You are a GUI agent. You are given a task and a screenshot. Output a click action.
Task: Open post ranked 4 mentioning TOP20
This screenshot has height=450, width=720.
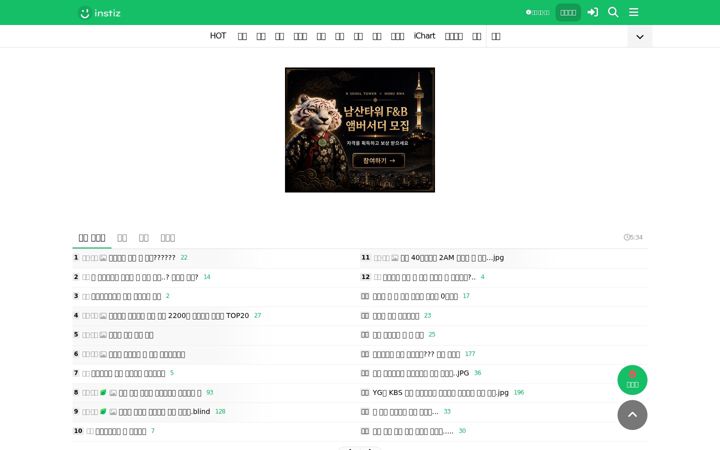(179, 316)
